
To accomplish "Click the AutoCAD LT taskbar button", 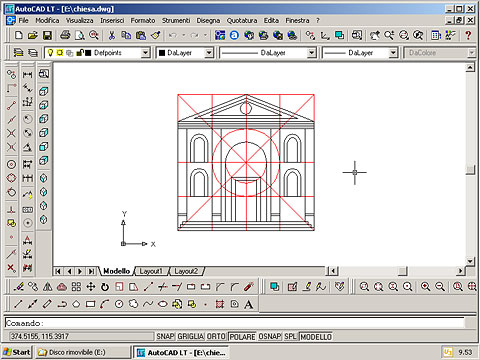I will coord(181,352).
